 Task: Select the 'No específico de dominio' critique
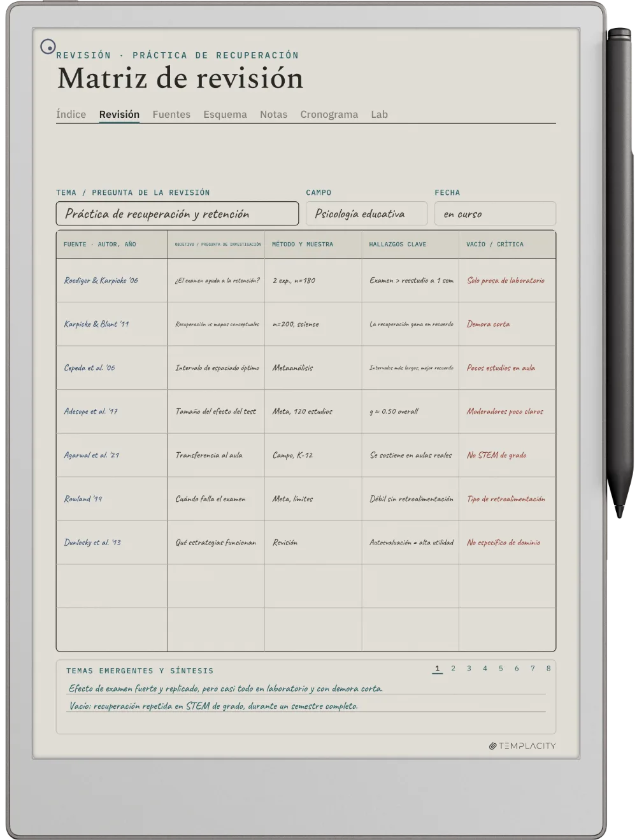(507, 543)
